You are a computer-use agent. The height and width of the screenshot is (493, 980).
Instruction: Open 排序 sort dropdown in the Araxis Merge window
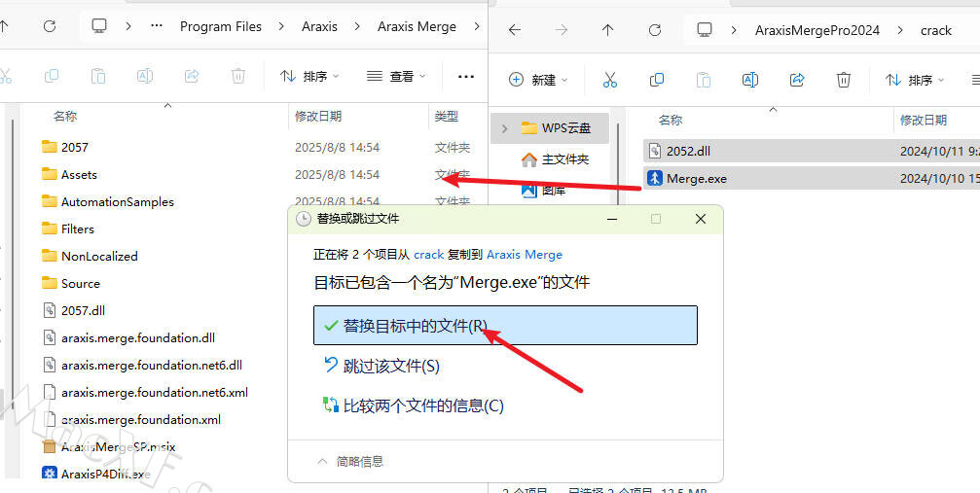[x=309, y=76]
